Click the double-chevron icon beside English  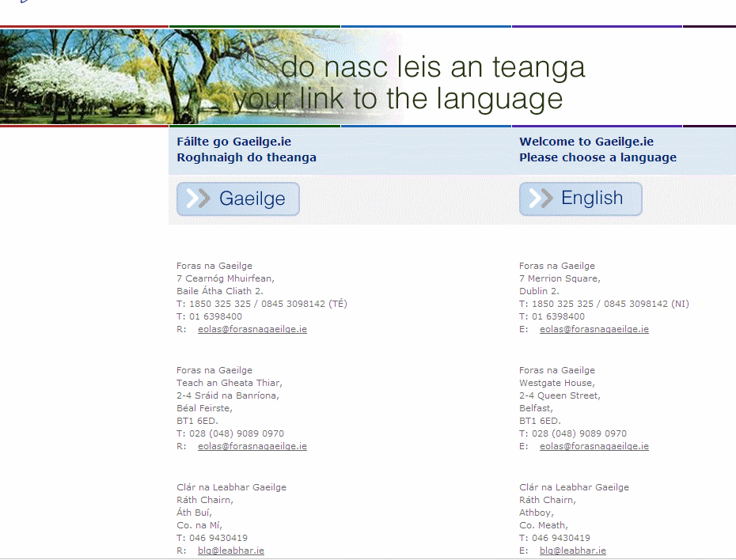tap(541, 199)
